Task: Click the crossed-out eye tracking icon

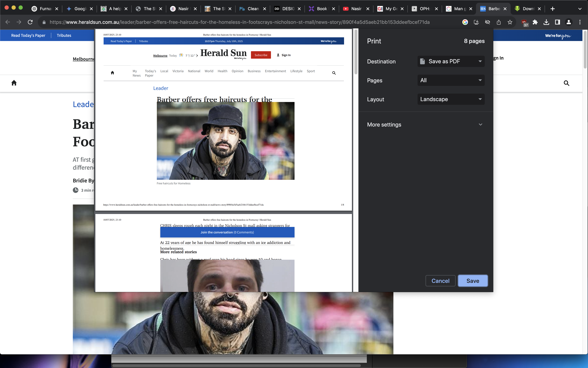Action: [x=487, y=22]
